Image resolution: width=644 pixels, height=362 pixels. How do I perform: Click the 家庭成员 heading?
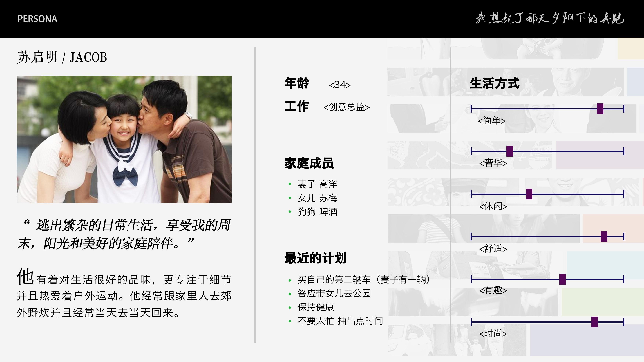click(x=309, y=163)
